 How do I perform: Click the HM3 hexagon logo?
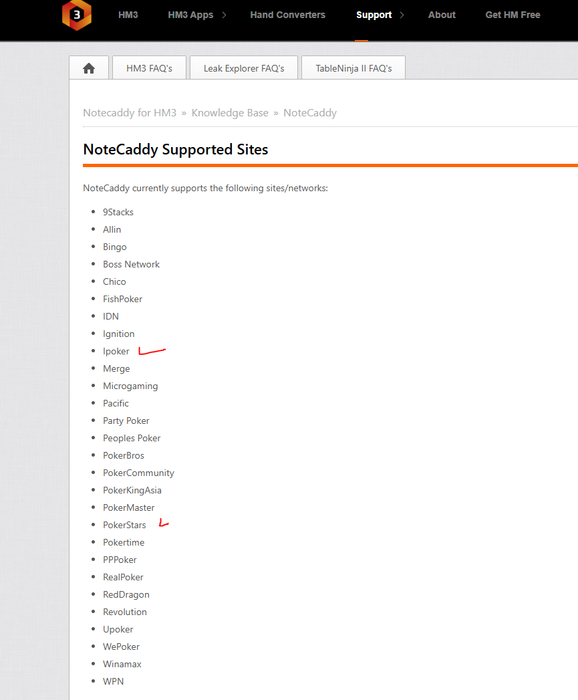77,15
